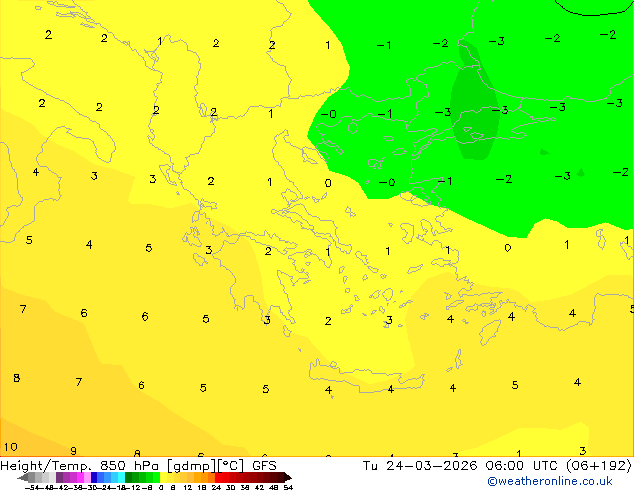Click the 'Height/Temp. 850 hPa' chart title
The height and width of the screenshot is (490, 634).
79,466
